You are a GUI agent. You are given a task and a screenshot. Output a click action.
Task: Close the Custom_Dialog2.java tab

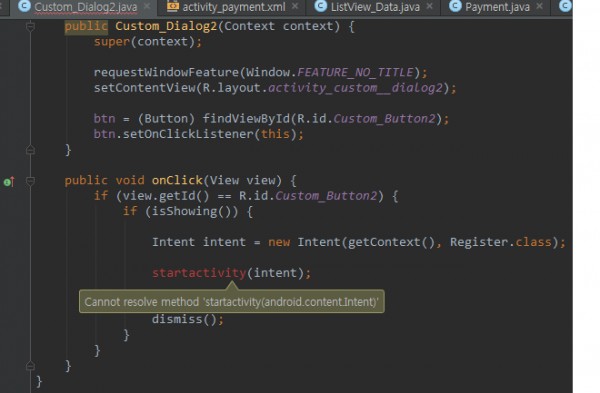tap(147, 7)
